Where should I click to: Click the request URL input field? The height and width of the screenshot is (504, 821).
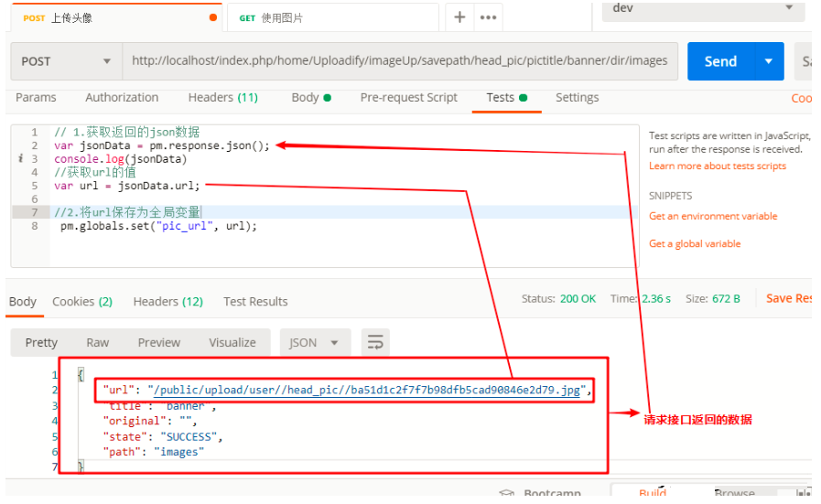400,61
